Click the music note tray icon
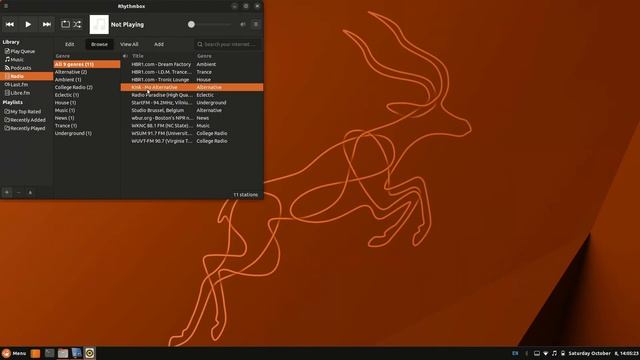The height and width of the screenshot is (360, 640). tap(554, 353)
